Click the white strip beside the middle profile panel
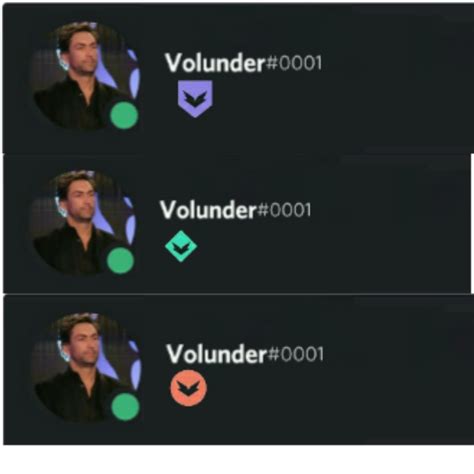 (x=472, y=223)
